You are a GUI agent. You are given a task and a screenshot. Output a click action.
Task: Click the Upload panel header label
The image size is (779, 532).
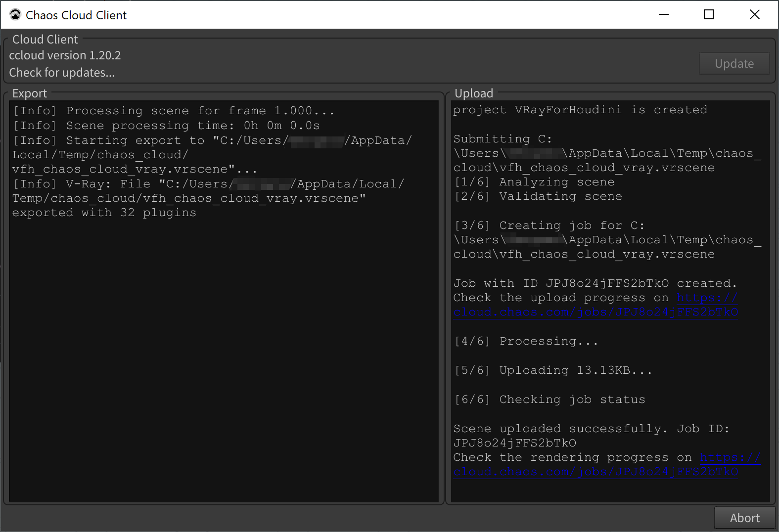474,93
